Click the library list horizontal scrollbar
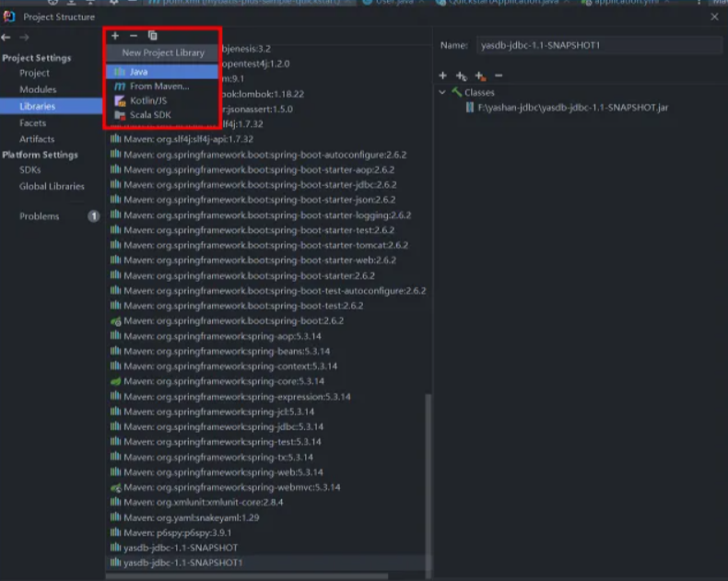The height and width of the screenshot is (581, 728). 247,576
